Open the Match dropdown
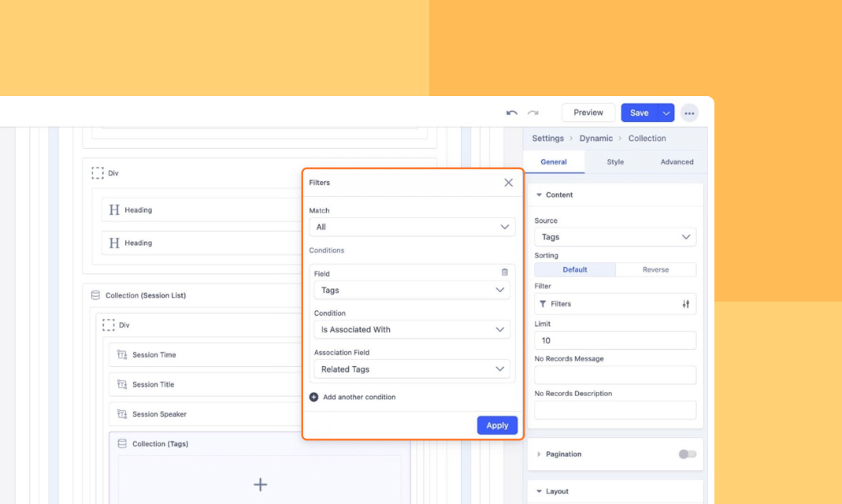The image size is (842, 504). tap(412, 227)
